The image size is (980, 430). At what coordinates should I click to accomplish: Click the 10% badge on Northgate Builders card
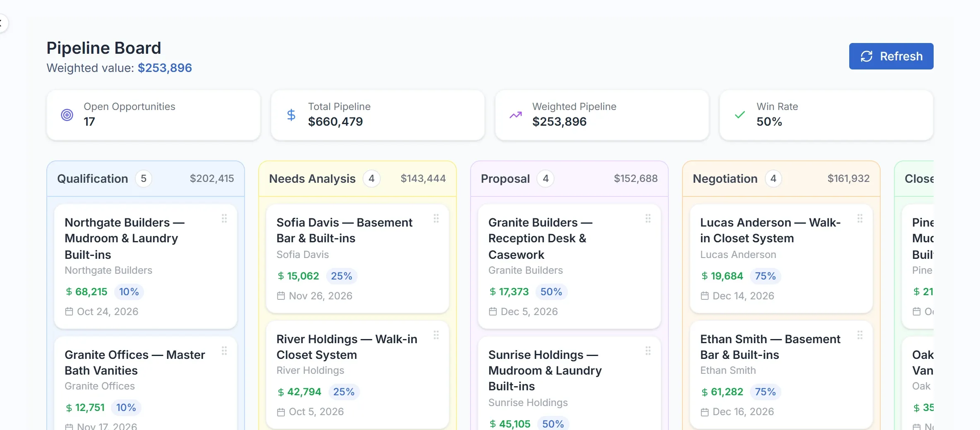129,291
